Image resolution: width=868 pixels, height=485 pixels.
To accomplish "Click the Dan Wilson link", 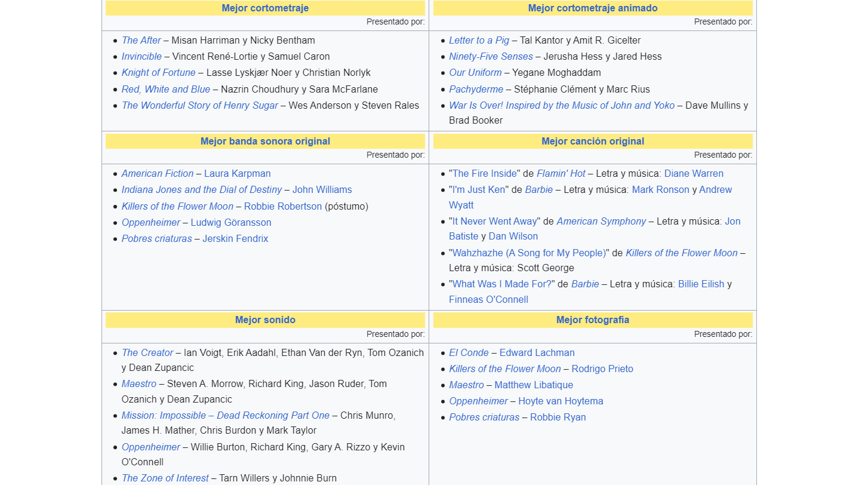I will point(513,237).
